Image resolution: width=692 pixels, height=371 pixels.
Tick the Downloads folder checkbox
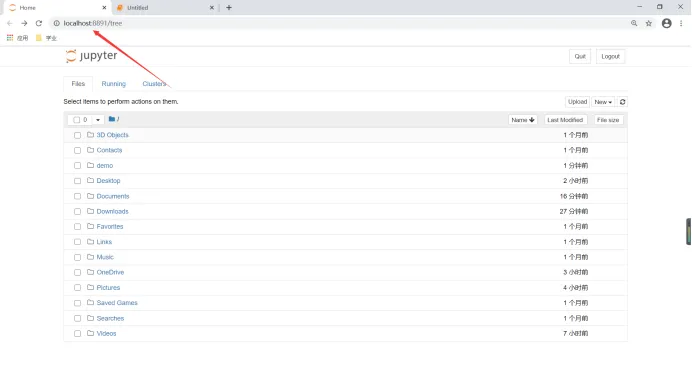click(77, 212)
